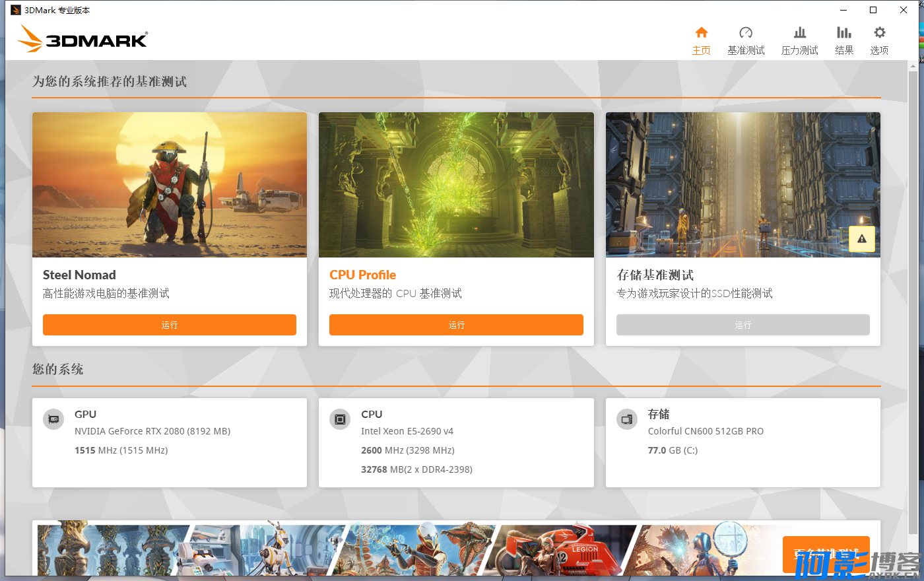Screen dimensions: 924x581
Task: Click the GPU card icon
Action: pyautogui.click(x=53, y=419)
